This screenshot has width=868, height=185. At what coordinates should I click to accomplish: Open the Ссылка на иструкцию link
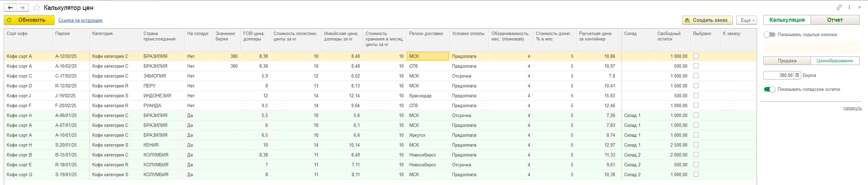(x=80, y=20)
